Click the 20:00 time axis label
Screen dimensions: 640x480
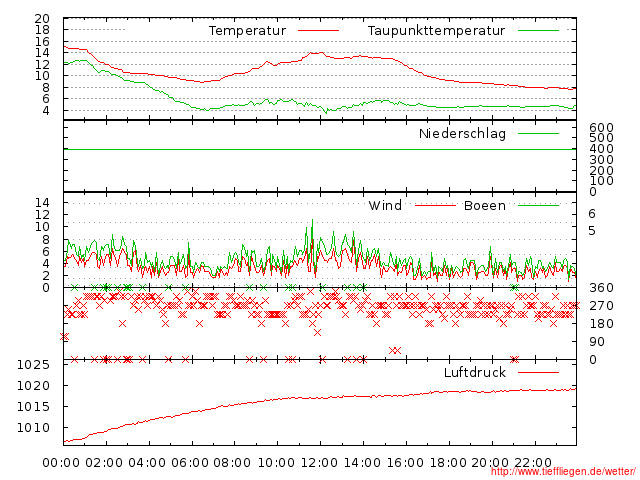click(490, 463)
